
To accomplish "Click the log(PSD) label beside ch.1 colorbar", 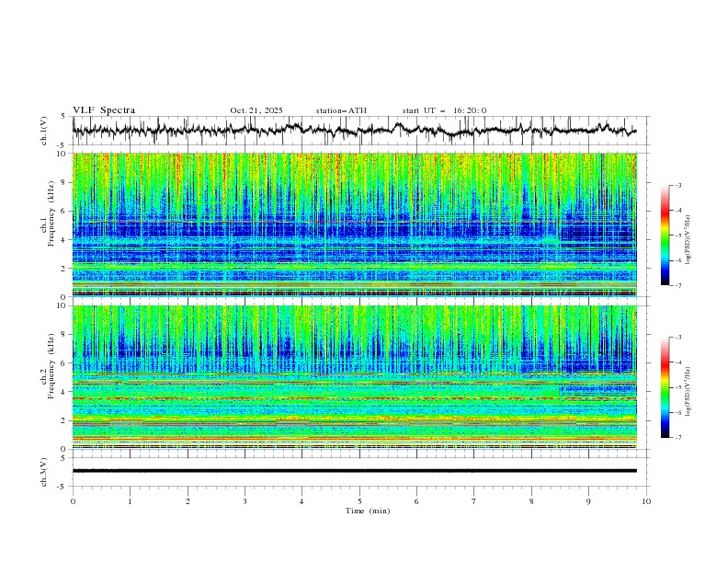I will (x=688, y=240).
